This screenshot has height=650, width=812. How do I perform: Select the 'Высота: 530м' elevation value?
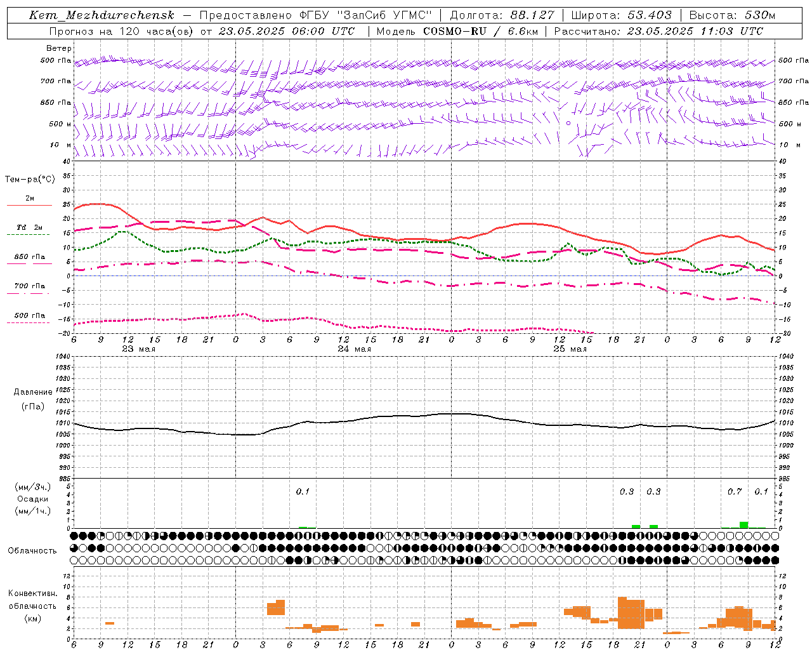pyautogui.click(x=732, y=15)
